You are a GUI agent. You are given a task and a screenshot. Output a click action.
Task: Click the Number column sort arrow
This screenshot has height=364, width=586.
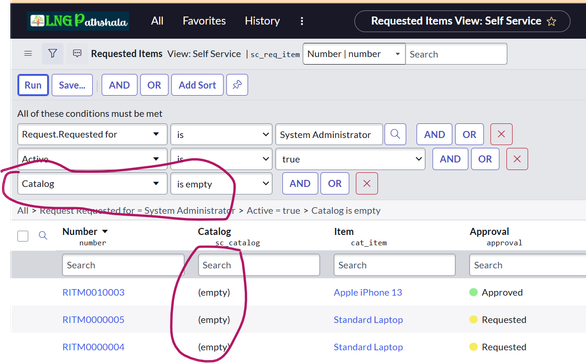[105, 232]
